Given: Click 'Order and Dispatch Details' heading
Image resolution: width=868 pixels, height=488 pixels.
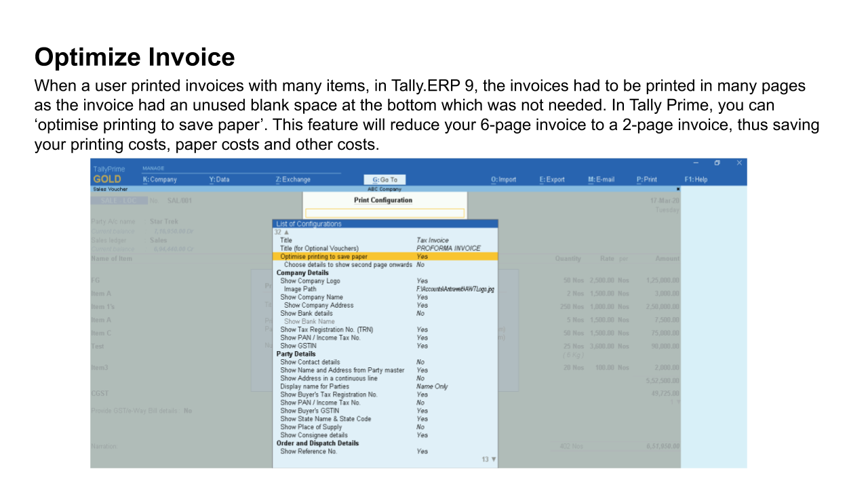Looking at the screenshot, I should tap(317, 444).
